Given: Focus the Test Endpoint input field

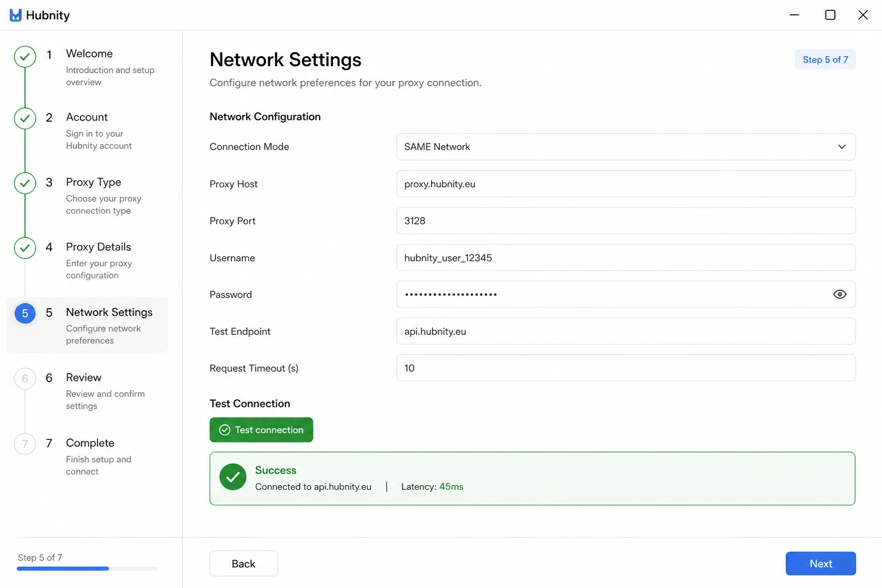Looking at the screenshot, I should (x=626, y=331).
